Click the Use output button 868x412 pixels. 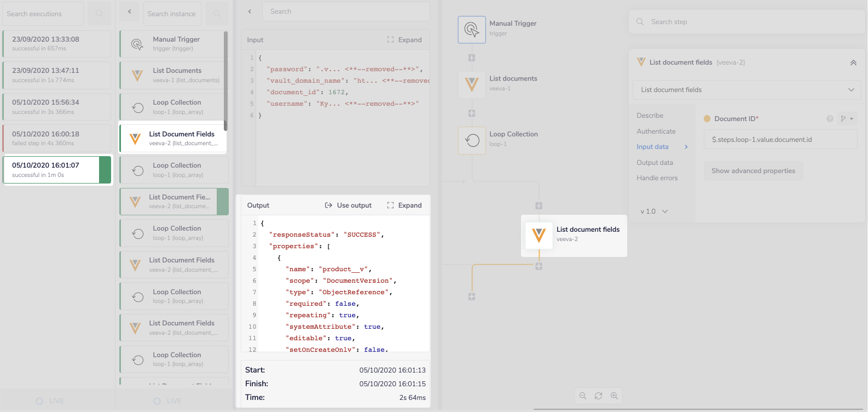tap(348, 205)
